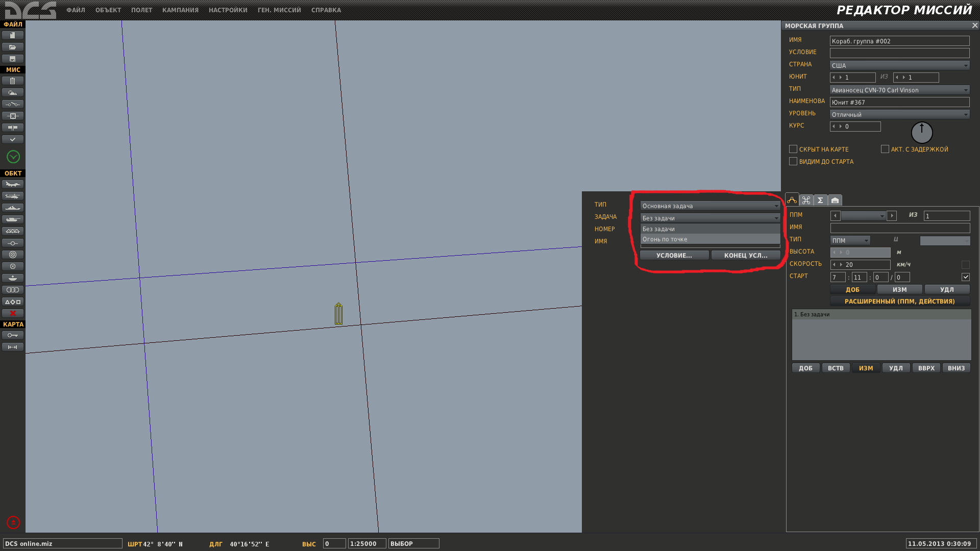Open the ОБЪЕКТ menu

(x=108, y=10)
